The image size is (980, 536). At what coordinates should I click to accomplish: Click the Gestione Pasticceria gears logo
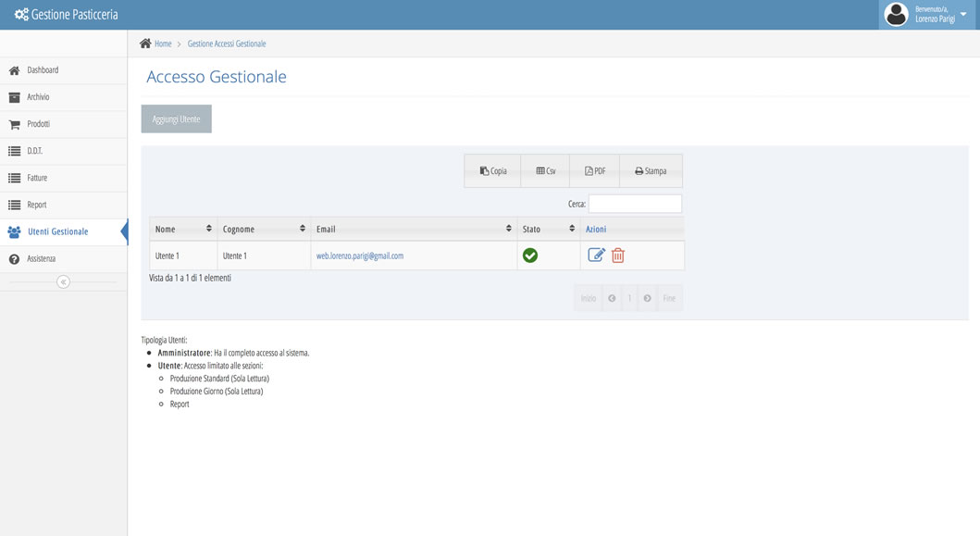[x=21, y=15]
